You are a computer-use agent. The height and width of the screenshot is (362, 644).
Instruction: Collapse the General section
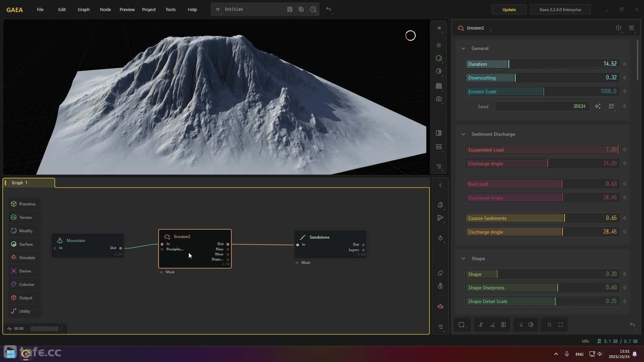[463, 48]
